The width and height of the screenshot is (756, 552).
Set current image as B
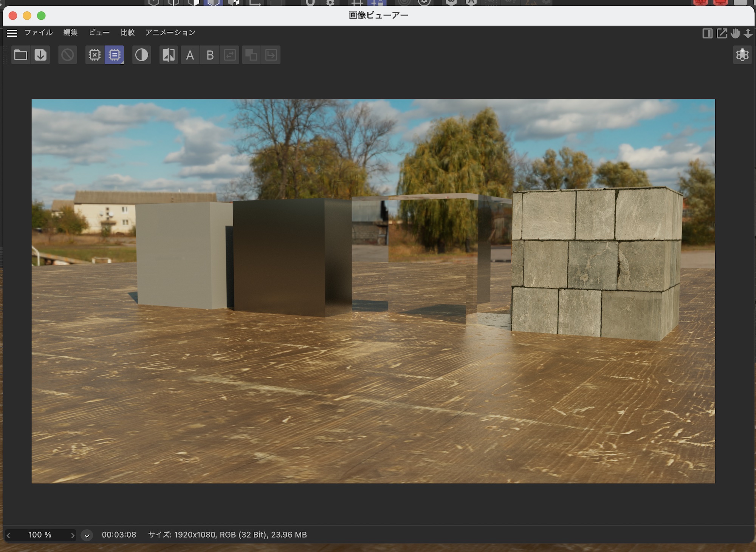point(210,55)
